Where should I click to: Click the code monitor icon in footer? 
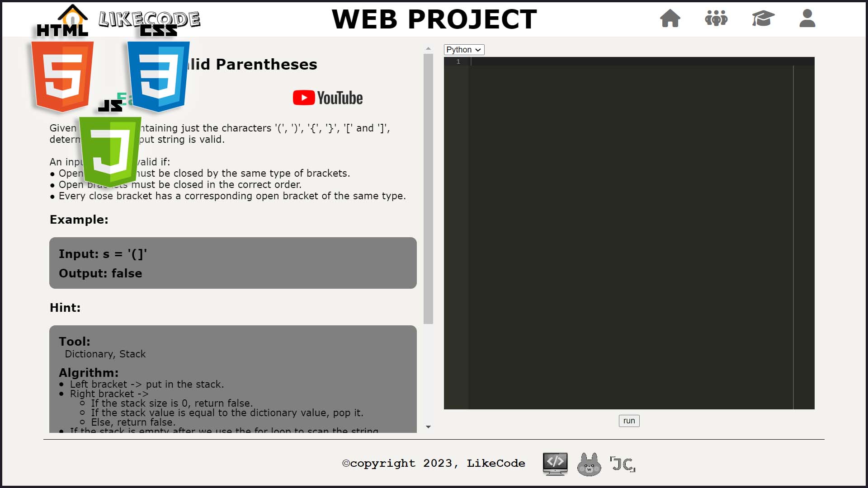(x=555, y=464)
